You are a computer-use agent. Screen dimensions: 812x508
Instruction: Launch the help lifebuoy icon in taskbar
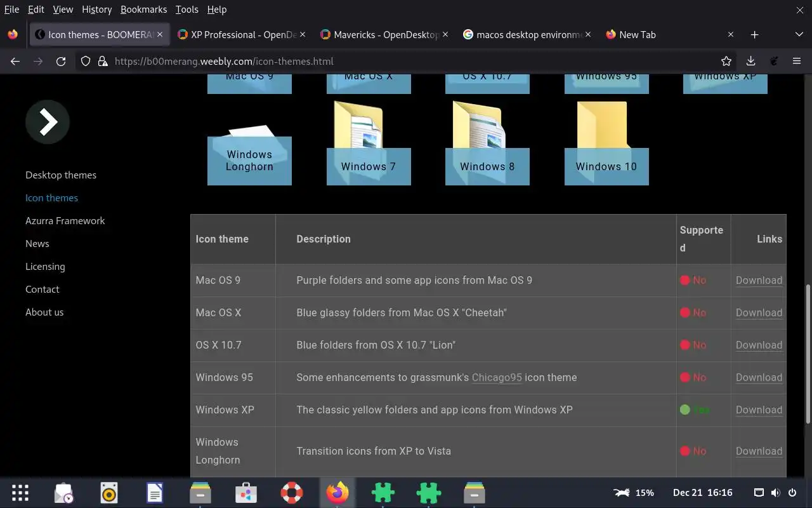click(x=292, y=493)
